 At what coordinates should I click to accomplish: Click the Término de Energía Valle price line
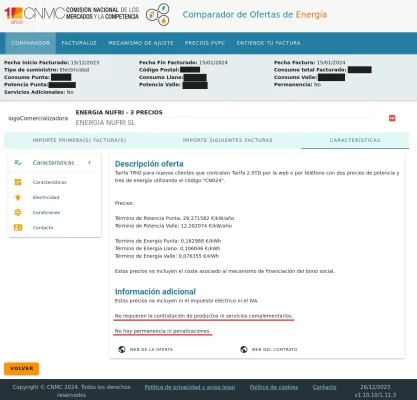point(167,256)
